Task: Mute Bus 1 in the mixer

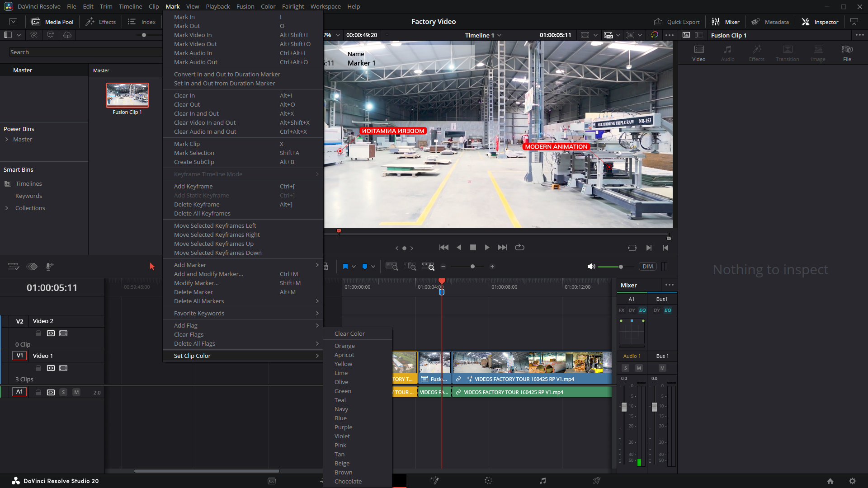Action: tap(662, 368)
